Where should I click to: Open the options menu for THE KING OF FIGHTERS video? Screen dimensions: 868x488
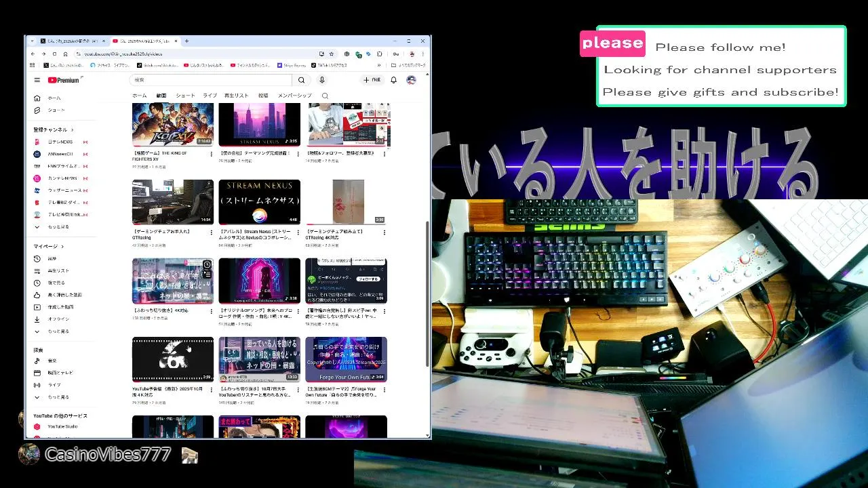click(x=211, y=154)
